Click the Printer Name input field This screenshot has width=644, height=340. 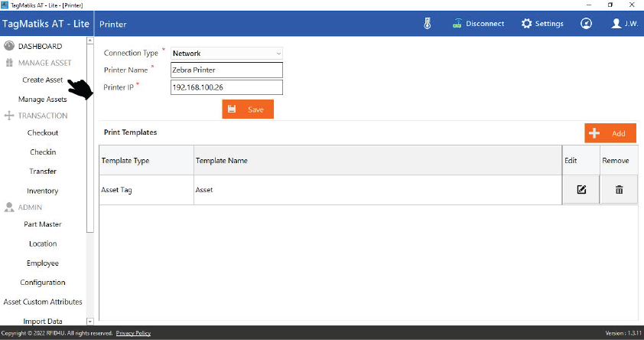click(x=226, y=70)
